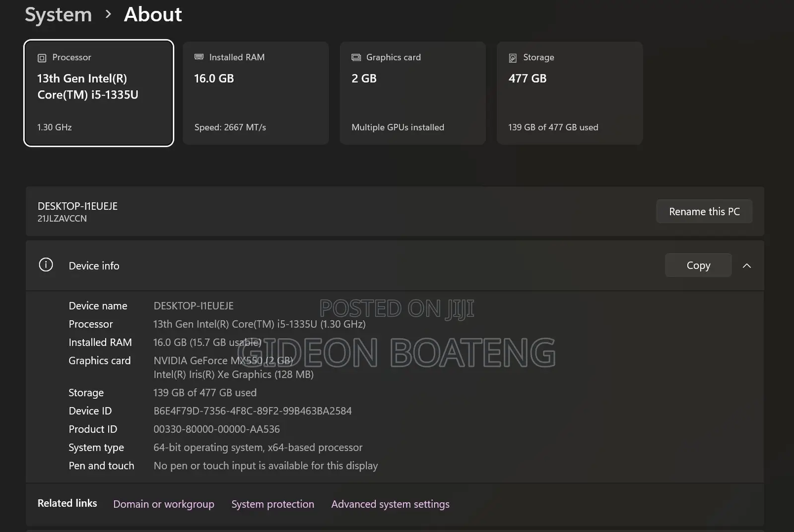
Task: Click the 2 GB heading in Graphics card
Action: [364, 78]
